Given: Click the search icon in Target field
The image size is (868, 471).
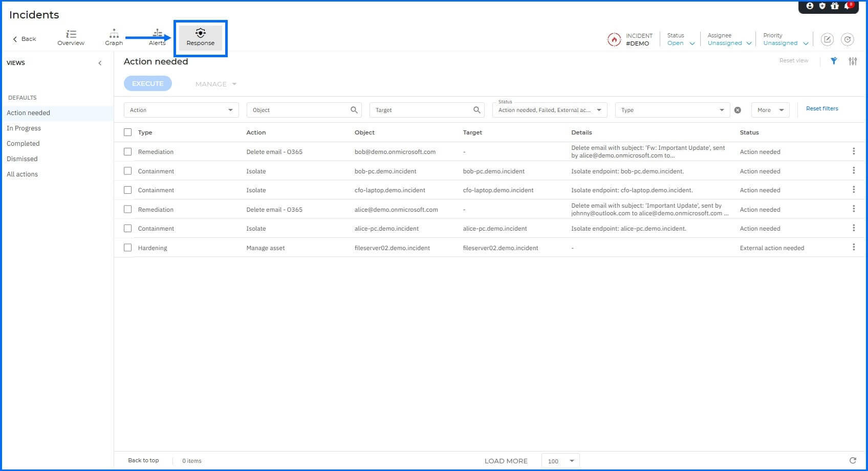Looking at the screenshot, I should click(x=477, y=110).
